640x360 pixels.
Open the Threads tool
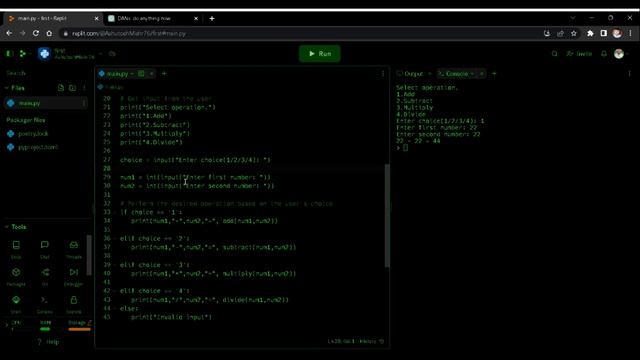click(x=73, y=249)
